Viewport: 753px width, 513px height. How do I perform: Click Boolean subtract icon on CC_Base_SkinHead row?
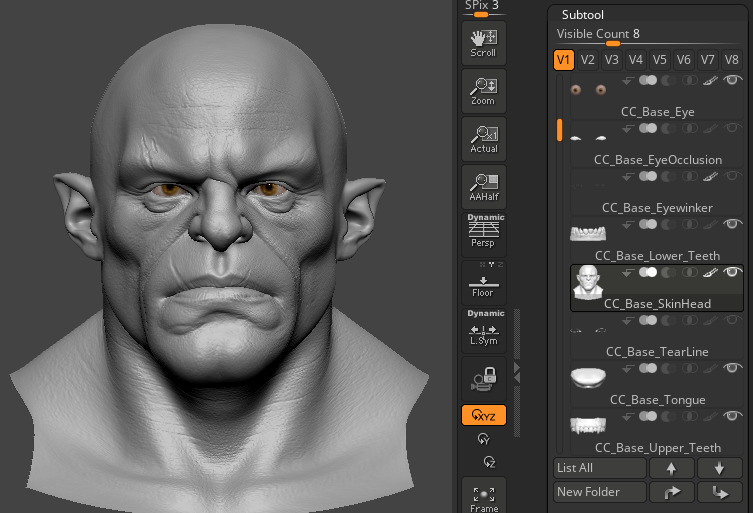pyautogui.click(x=668, y=272)
